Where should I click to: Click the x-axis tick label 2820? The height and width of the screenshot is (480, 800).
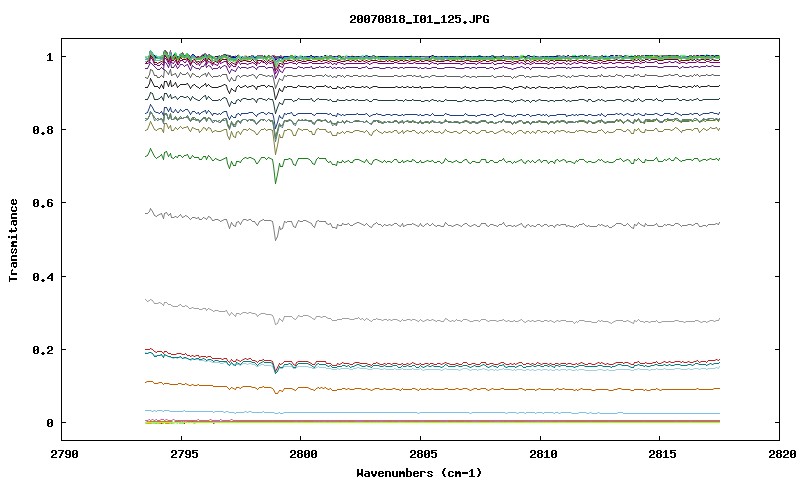pyautogui.click(x=781, y=454)
